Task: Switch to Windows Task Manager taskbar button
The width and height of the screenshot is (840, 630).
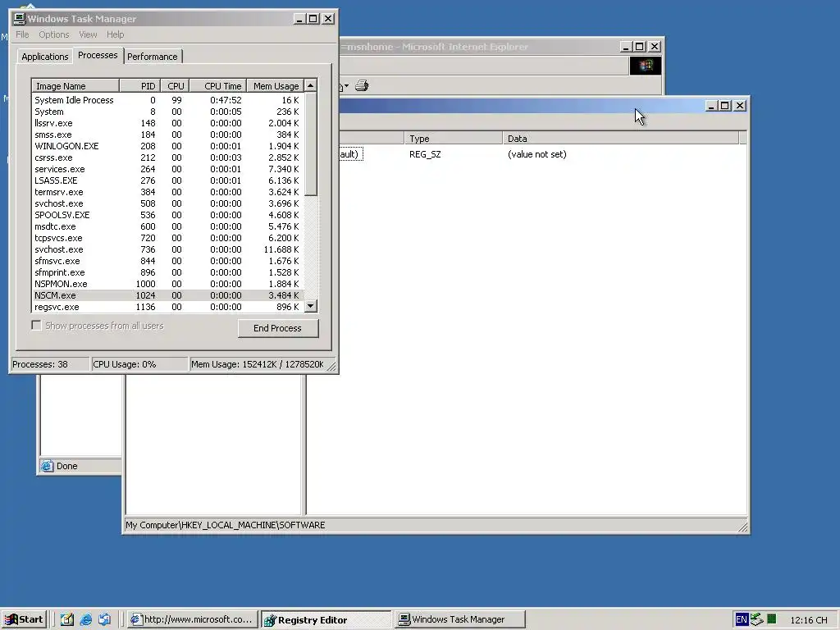Action: point(459,620)
